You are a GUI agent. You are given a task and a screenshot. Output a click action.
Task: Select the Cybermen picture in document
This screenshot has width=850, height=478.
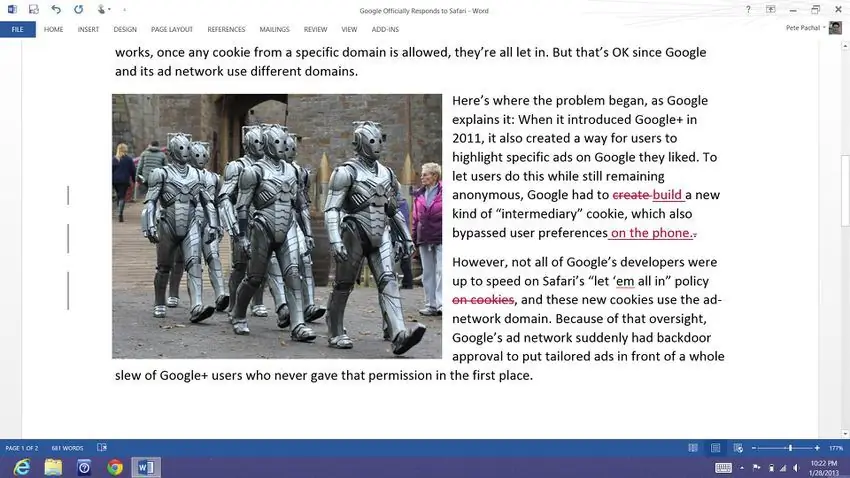[x=277, y=226]
